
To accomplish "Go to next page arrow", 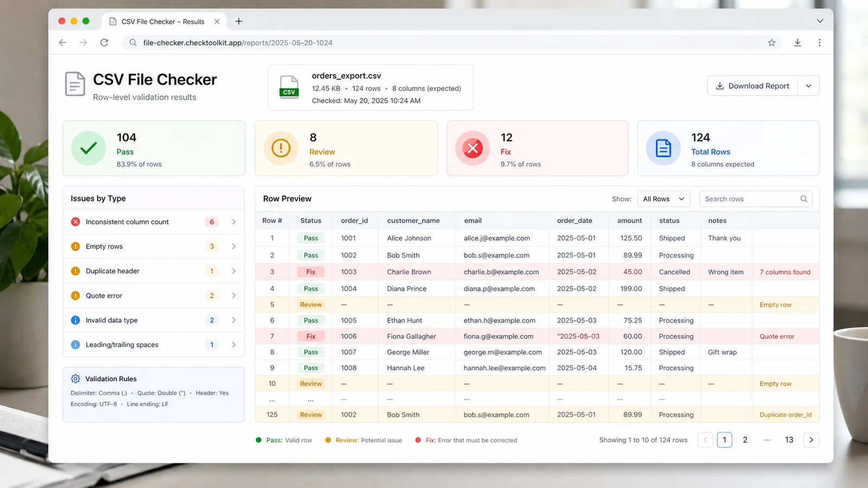I will pyautogui.click(x=811, y=440).
